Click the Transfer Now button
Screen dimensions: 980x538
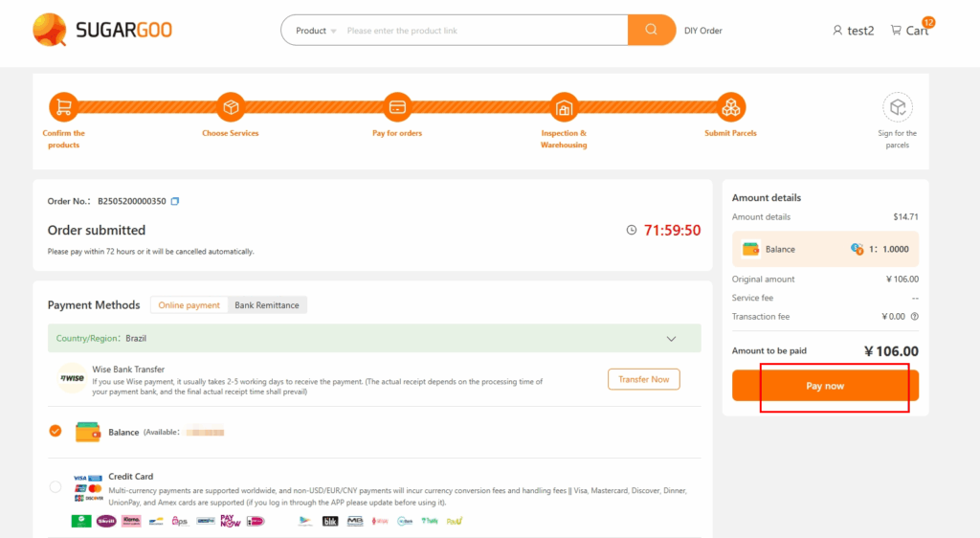click(644, 379)
